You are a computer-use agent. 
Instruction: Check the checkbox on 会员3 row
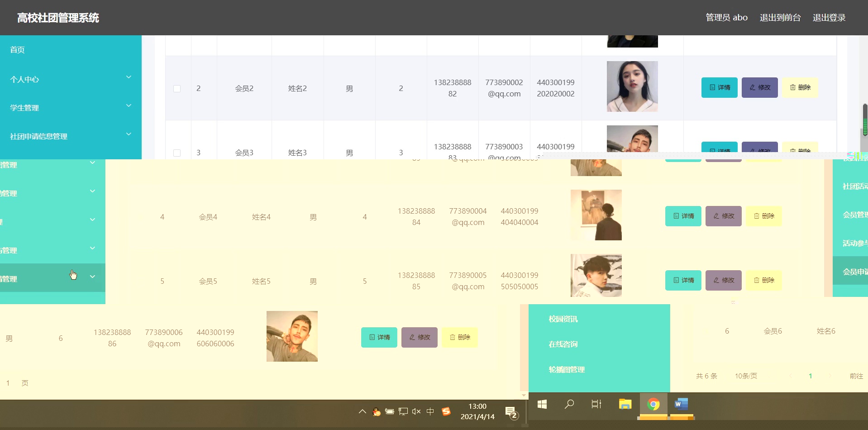(177, 153)
